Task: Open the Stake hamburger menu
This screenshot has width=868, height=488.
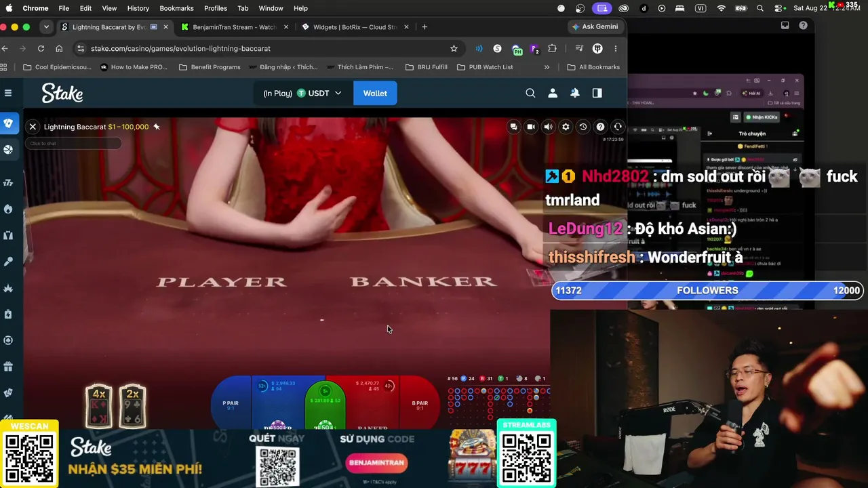Action: pos(8,93)
